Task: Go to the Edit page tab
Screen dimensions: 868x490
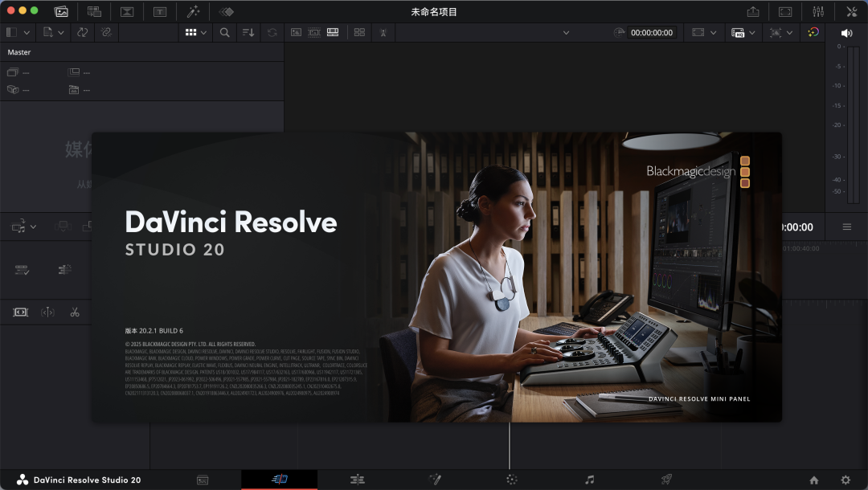Action: (358, 480)
